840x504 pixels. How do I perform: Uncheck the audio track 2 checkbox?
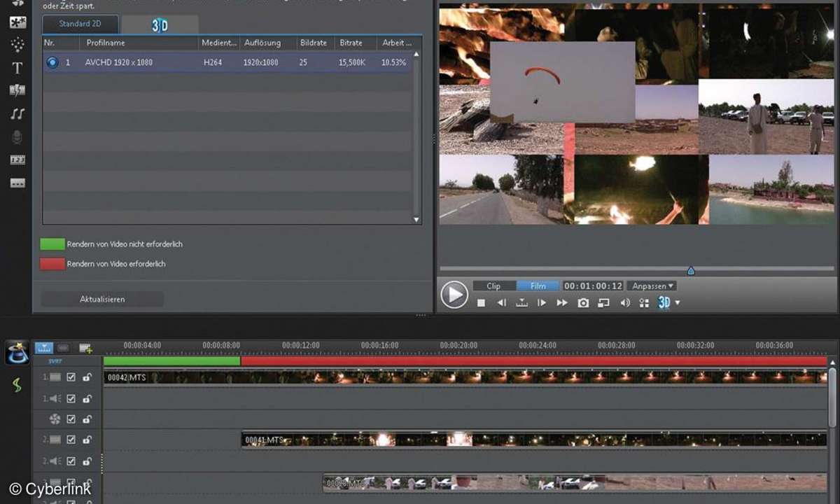click(x=71, y=461)
